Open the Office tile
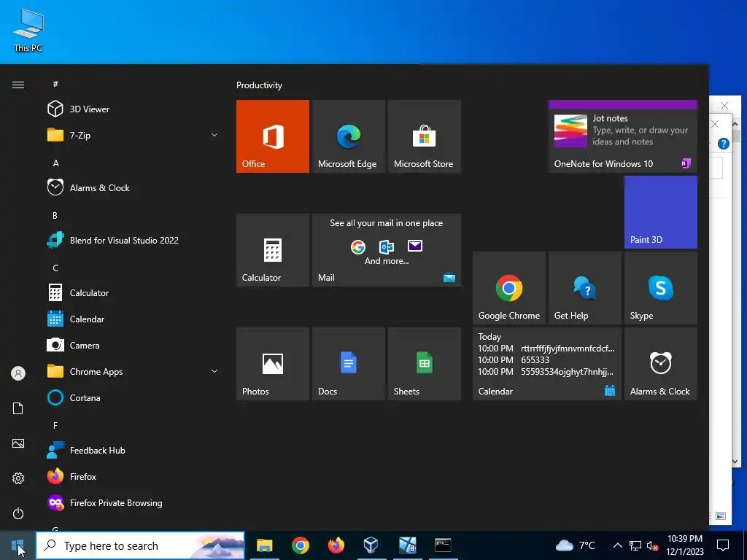 273,136
